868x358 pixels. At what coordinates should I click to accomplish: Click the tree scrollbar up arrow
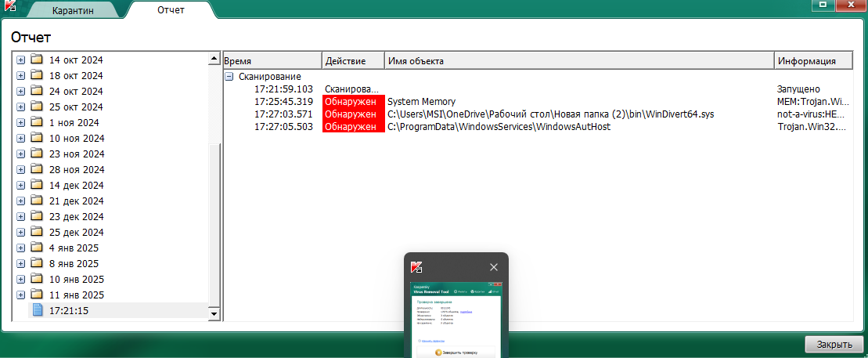point(214,58)
